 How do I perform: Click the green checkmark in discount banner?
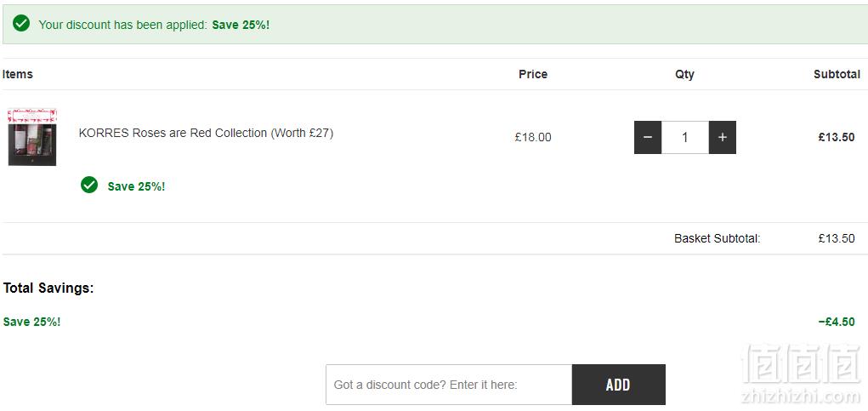(x=21, y=24)
